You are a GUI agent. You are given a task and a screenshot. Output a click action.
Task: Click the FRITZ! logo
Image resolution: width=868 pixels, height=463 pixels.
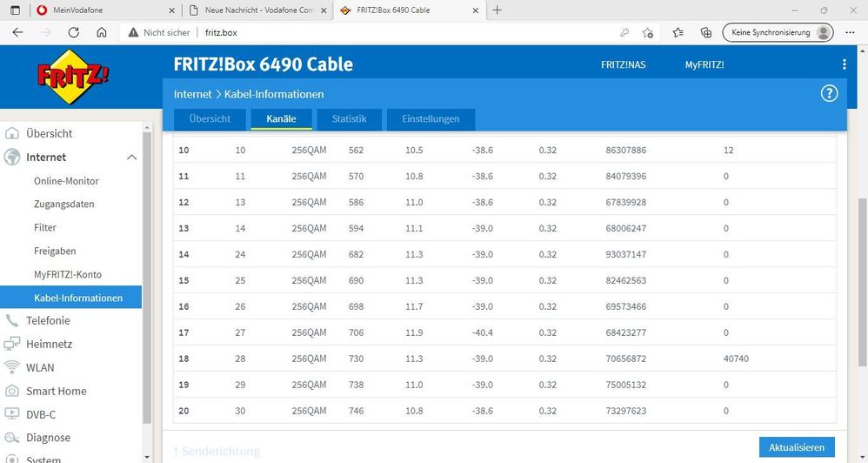tap(72, 77)
